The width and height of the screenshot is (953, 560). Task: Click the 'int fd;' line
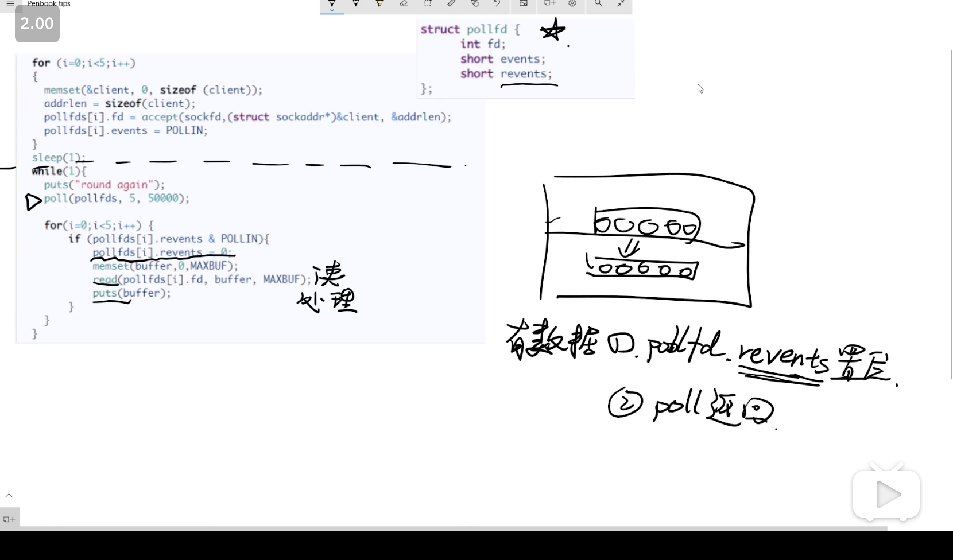click(483, 44)
